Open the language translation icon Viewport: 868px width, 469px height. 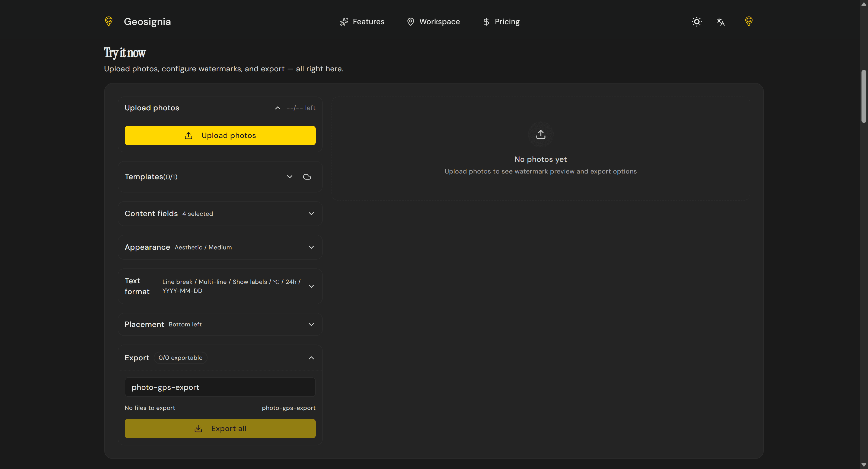click(x=720, y=22)
